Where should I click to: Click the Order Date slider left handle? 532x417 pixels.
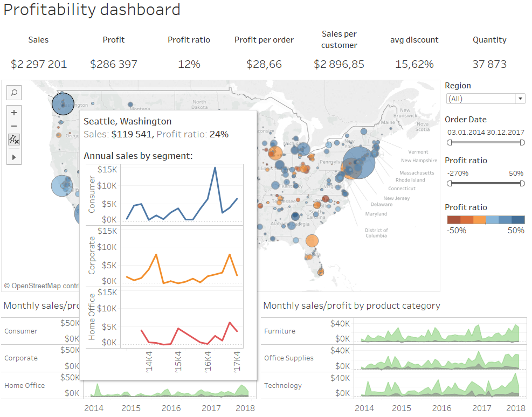coord(449,142)
